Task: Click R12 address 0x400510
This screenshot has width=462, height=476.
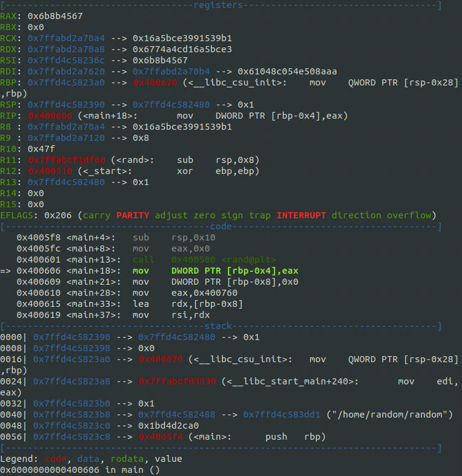Action: (50, 171)
